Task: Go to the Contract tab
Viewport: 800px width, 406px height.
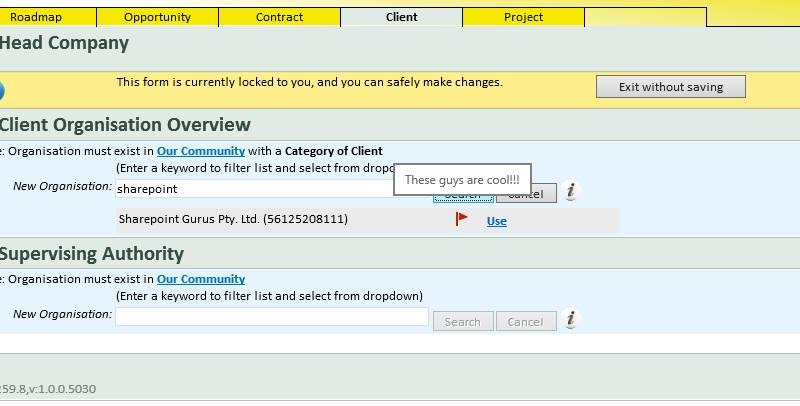Action: 279,17
